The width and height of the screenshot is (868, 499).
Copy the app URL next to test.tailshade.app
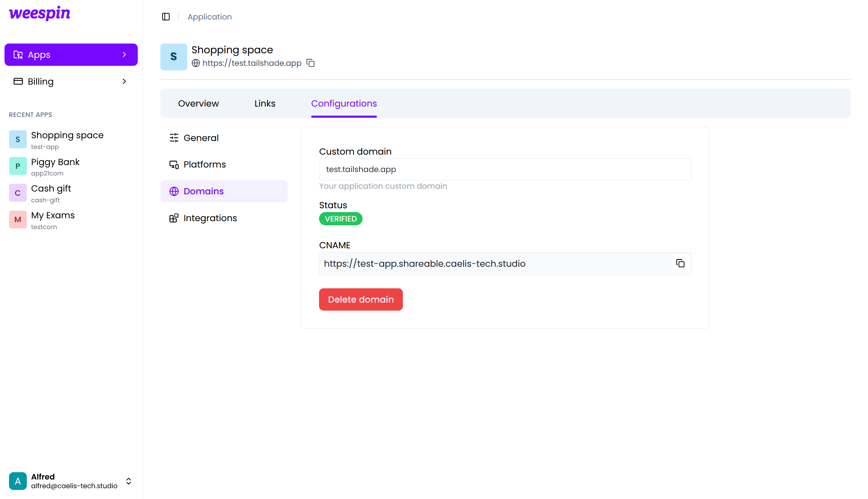(x=310, y=63)
